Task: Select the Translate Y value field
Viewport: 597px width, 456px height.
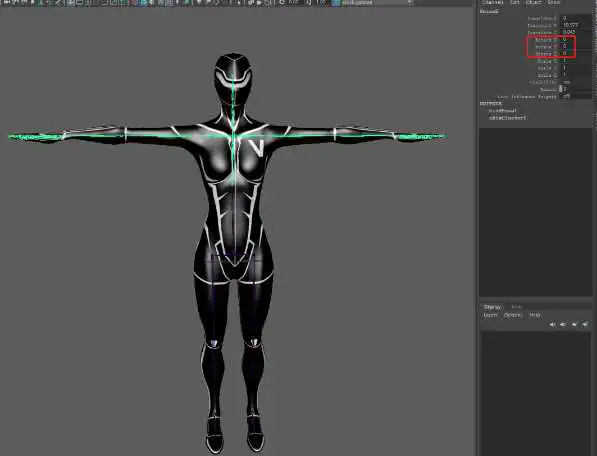Action: (575, 25)
